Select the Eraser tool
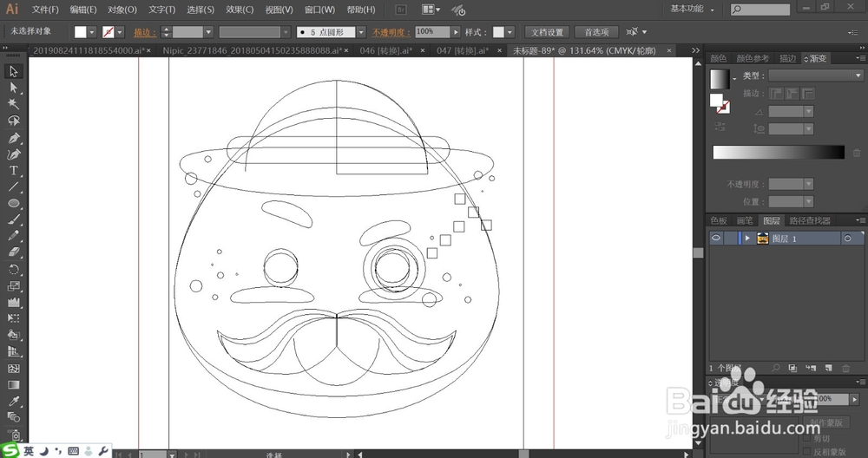Viewport: 868px width, 458px height. pyautogui.click(x=13, y=252)
